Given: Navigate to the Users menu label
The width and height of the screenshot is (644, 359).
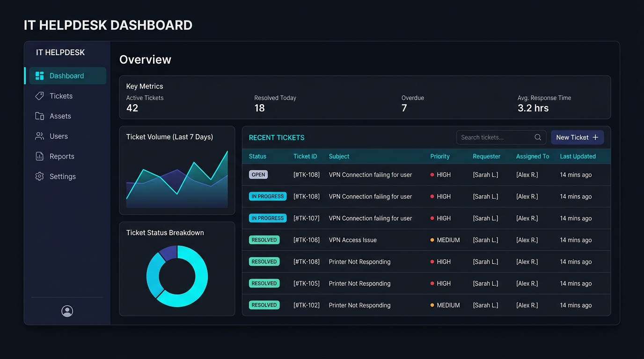Looking at the screenshot, I should tap(59, 136).
